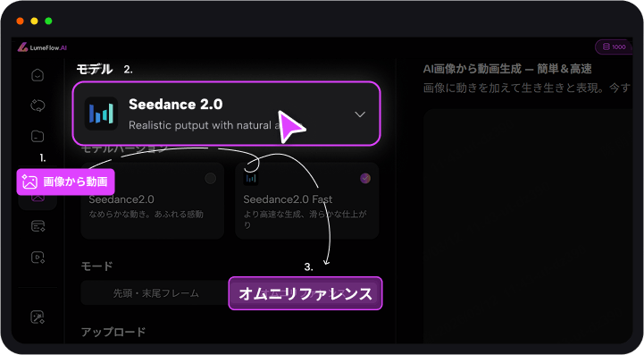Viewport: 644px width, 355px height.
Task: Click the circular sync arrows sidebar icon
Action: [x=38, y=106]
